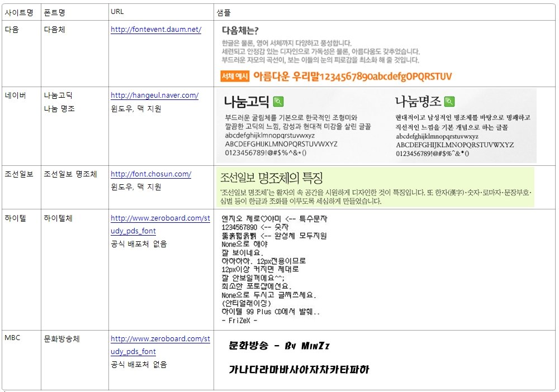Click the 나눔고딕 heading in the sample image
This screenshot has height=392, width=559.
coord(247,102)
